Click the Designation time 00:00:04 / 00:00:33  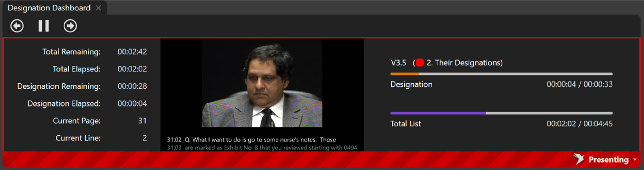[x=580, y=84]
